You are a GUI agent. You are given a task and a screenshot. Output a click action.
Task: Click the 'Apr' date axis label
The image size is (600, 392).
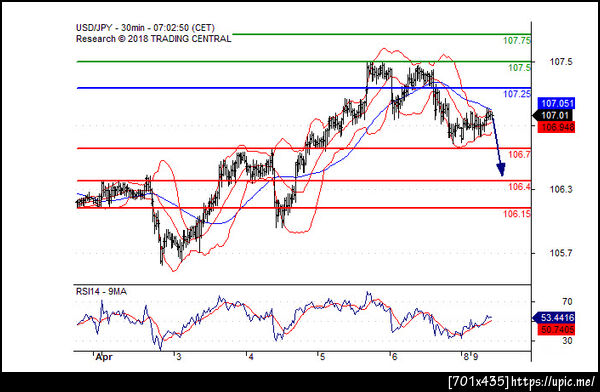click(x=104, y=357)
